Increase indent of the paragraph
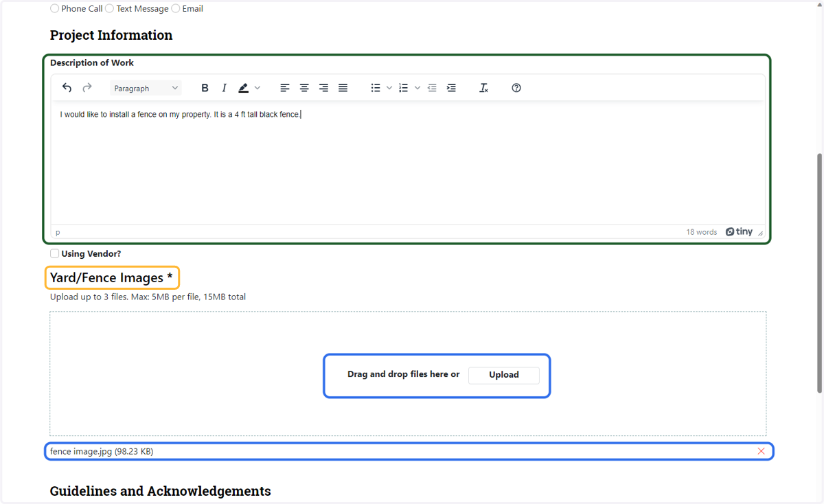This screenshot has width=824, height=504. point(451,88)
